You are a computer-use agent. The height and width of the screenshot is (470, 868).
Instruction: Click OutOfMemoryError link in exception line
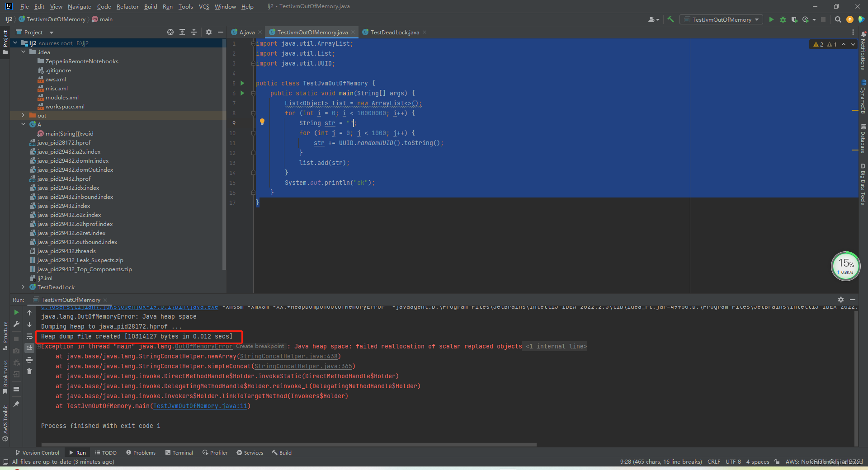click(x=204, y=347)
